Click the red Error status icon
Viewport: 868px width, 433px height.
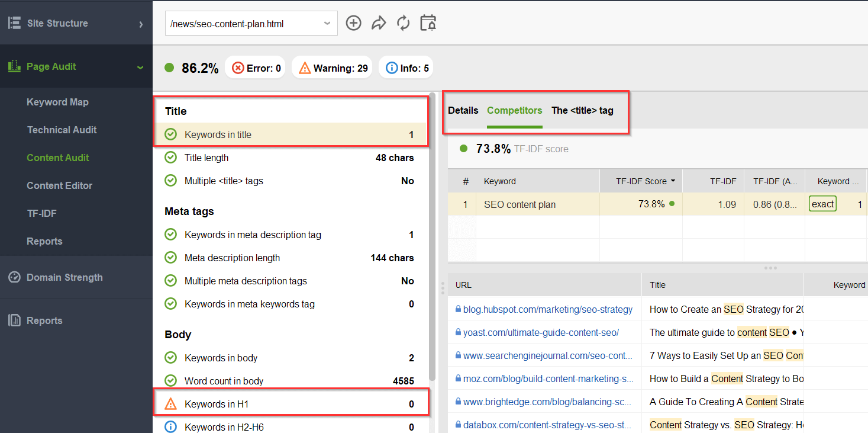tap(238, 68)
